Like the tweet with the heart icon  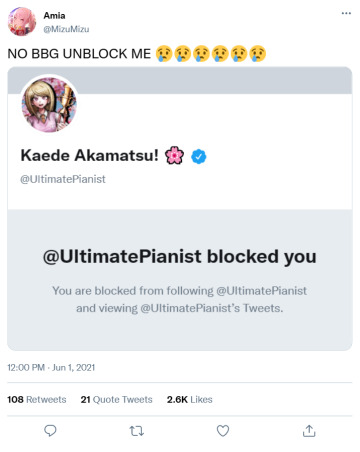pos(223,431)
